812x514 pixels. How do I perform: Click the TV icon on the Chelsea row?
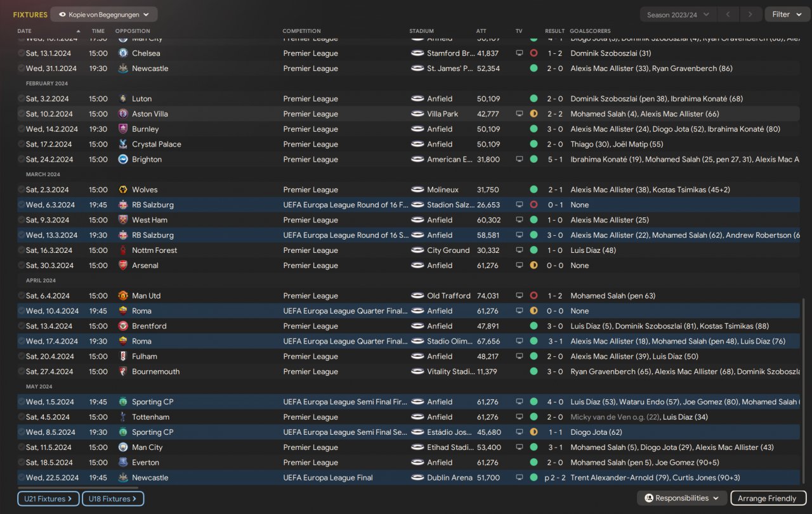coord(520,53)
